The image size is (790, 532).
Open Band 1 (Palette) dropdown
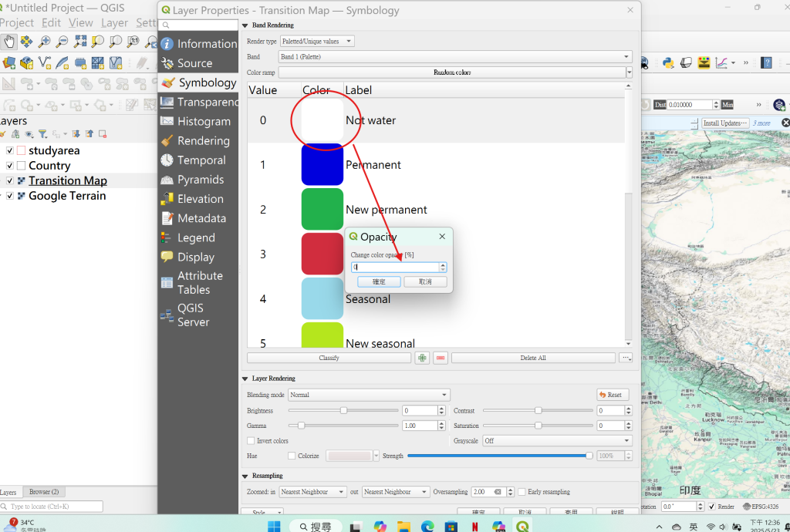(455, 57)
